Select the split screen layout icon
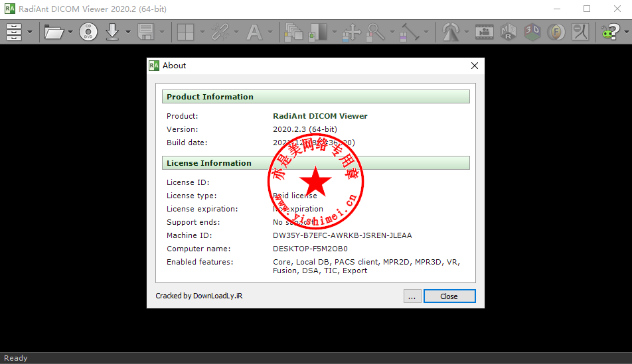 [185, 32]
